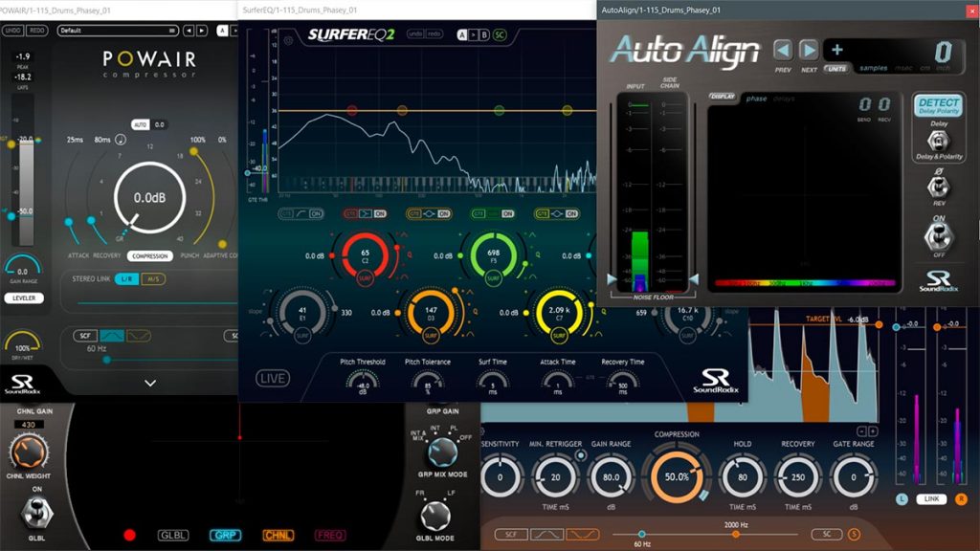This screenshot has height=551, width=980.
Task: Toggle AUTO makeup gain in Powair
Action: 140,125
